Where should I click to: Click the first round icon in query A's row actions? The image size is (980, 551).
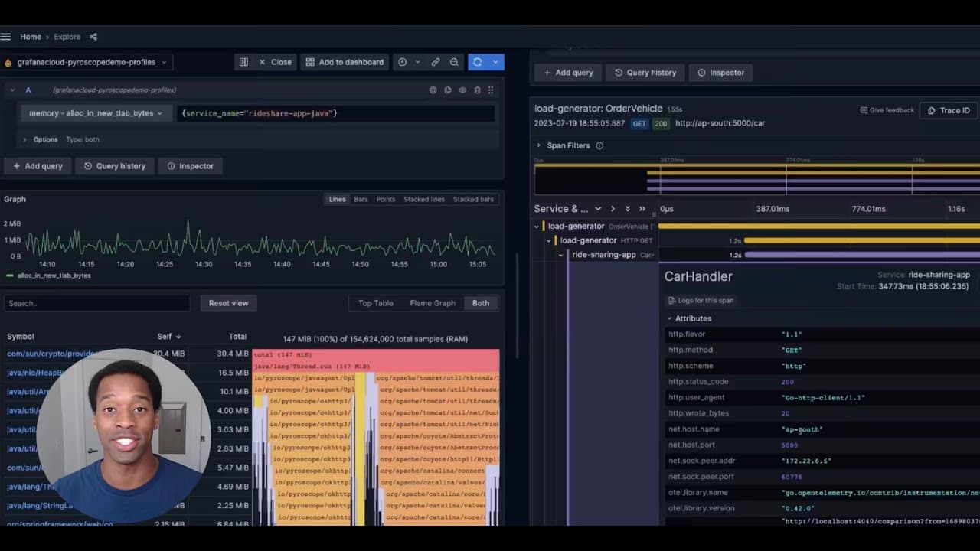click(433, 90)
